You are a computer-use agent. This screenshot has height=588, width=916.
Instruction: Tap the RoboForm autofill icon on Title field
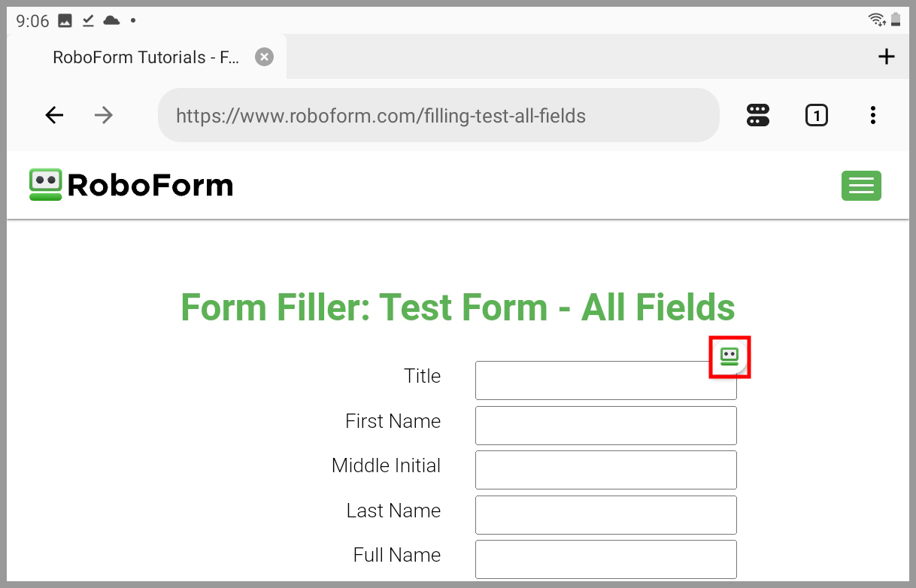tap(729, 356)
